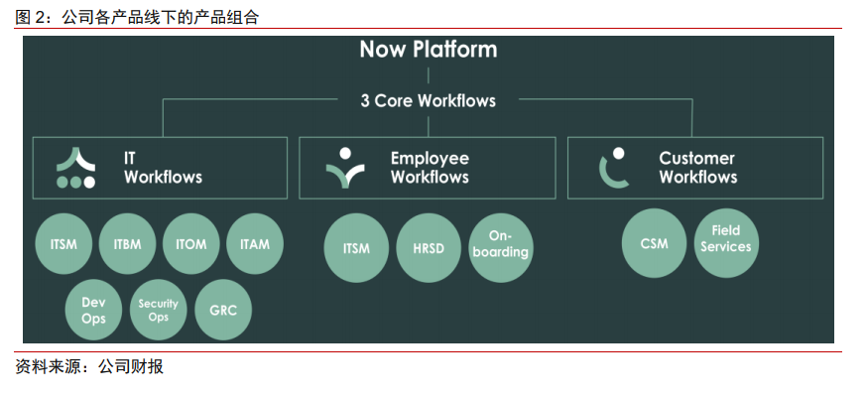This screenshot has width=868, height=399.
Task: Select the ITAM circle
Action: point(255,244)
